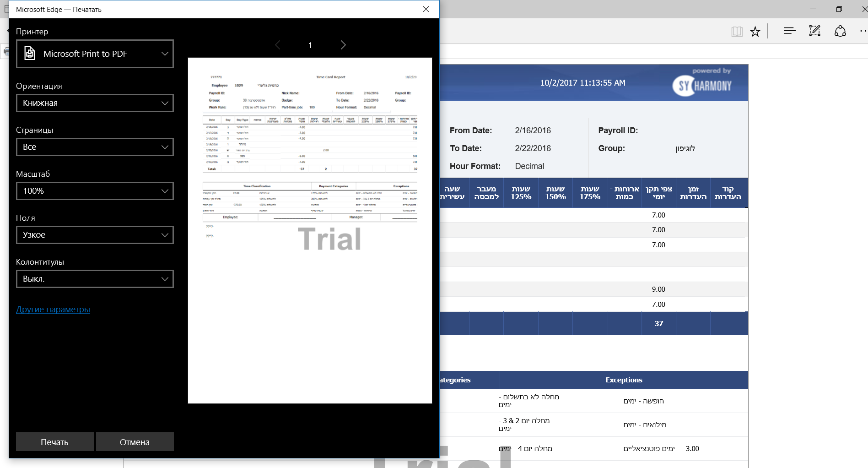The image size is (868, 468).
Task: Open the headers and footers dropdown showing Выкл.
Action: (x=95, y=279)
